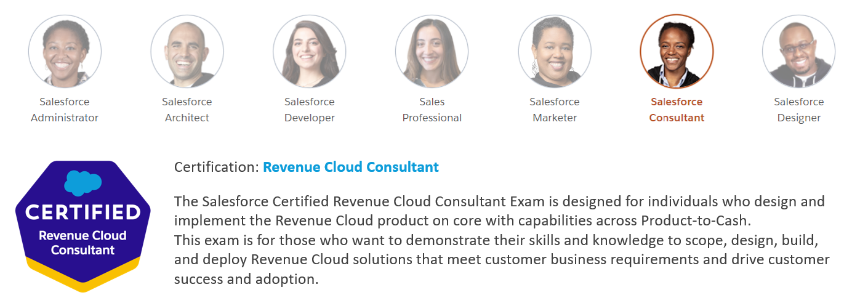
Task: Click the Salesforce cloud logo on the badge
Action: tap(82, 183)
